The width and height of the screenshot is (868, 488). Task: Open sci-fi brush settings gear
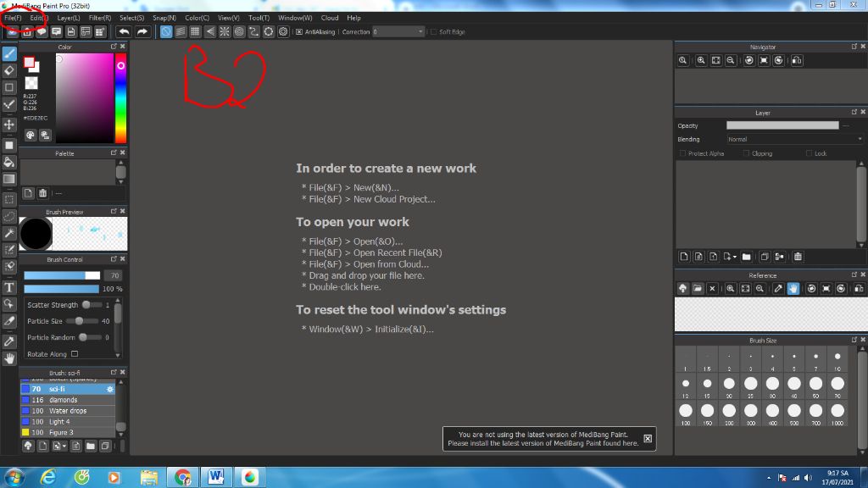pyautogui.click(x=109, y=389)
